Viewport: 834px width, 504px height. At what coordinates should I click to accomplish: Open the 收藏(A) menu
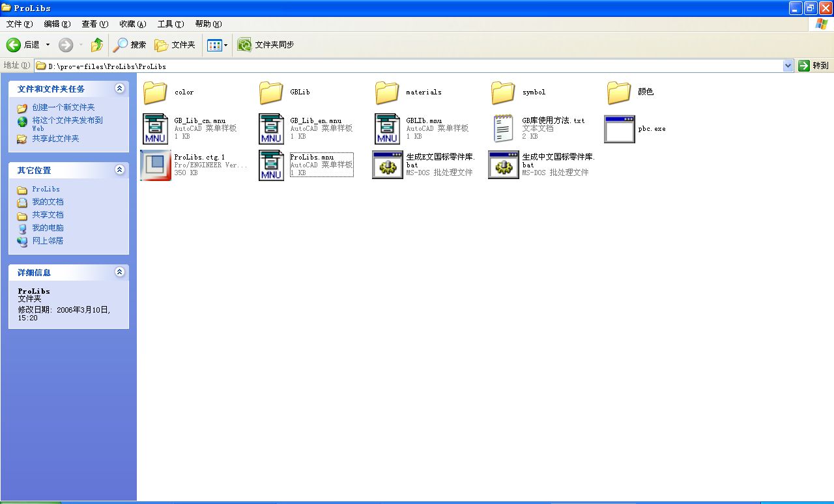[133, 24]
